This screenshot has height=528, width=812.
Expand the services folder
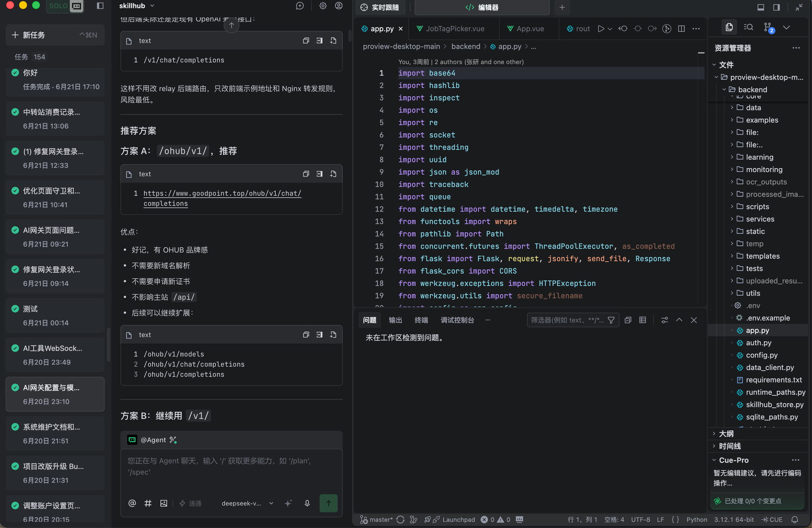(760, 219)
